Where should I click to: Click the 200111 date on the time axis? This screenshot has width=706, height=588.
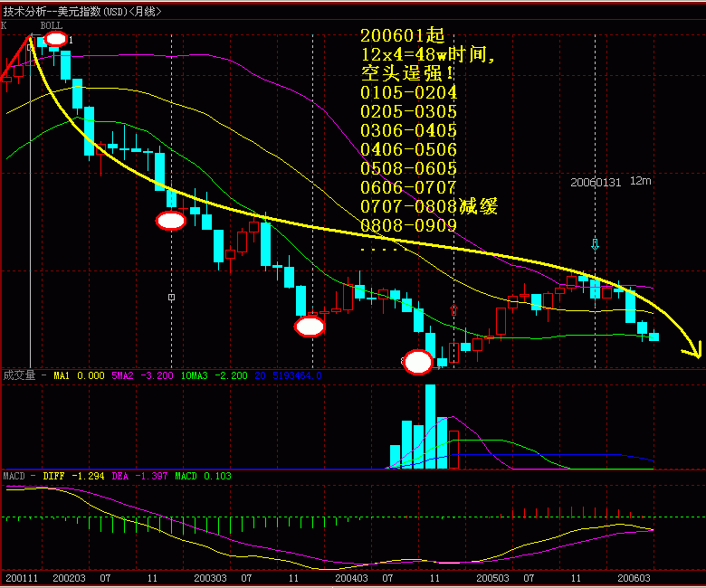point(21,577)
